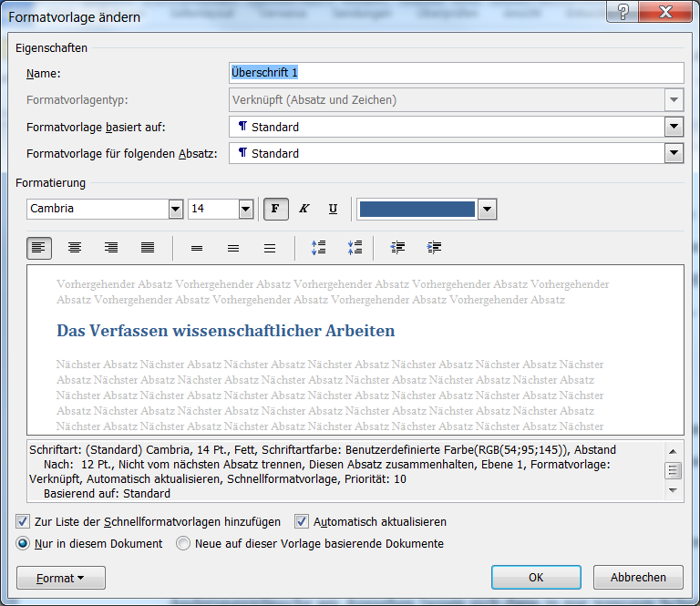Click 'Verknüpft (Absatz und Zeichen)' text
The image size is (700, 606).
coord(314,100)
